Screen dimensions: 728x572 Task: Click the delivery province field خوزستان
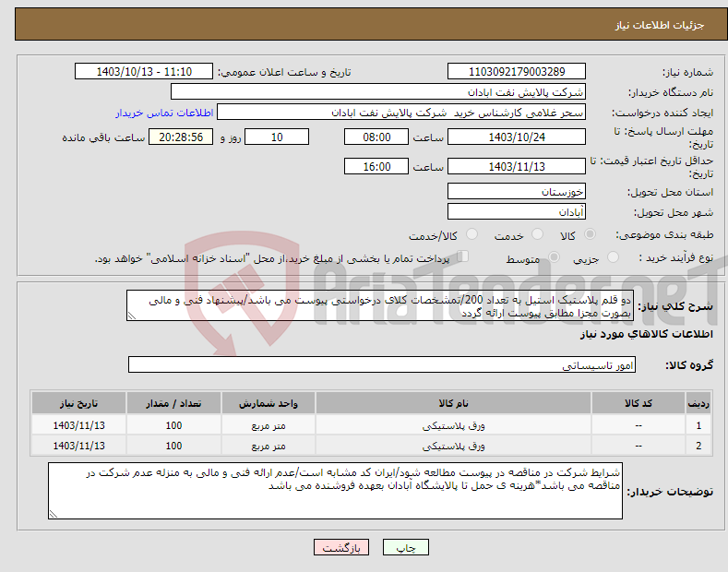coord(517,191)
